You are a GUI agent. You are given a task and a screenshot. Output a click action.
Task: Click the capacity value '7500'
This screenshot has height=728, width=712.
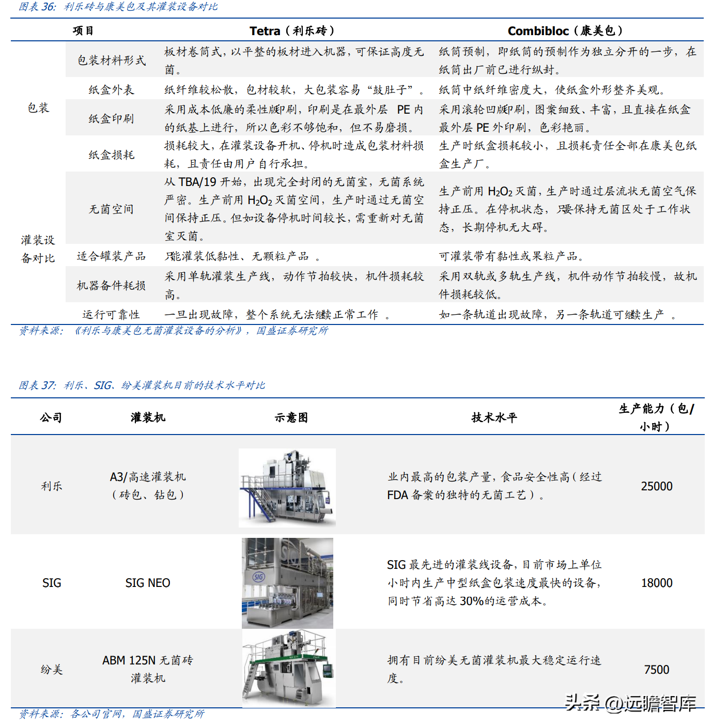pyautogui.click(x=657, y=670)
